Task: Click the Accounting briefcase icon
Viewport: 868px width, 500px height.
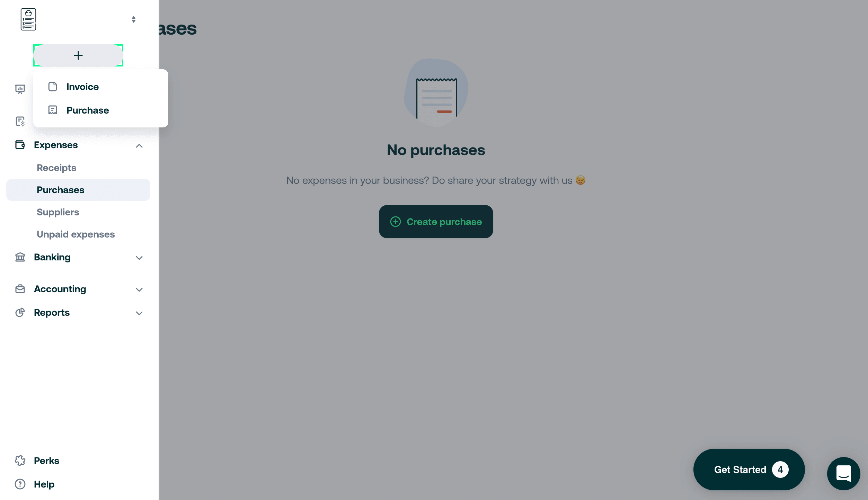Action: click(20, 289)
